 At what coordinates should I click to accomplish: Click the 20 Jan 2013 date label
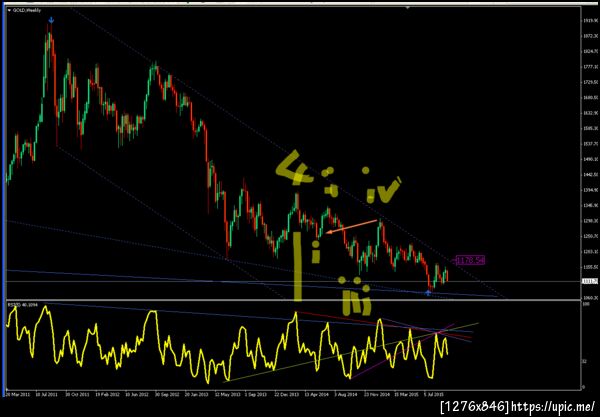(x=196, y=394)
